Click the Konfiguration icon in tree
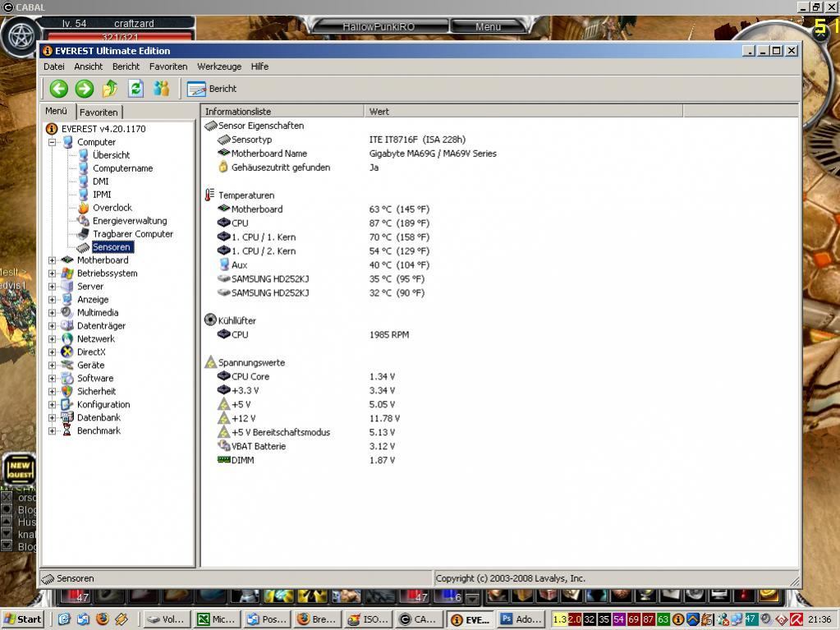Viewport: 840px width, 630px height. (x=67, y=404)
